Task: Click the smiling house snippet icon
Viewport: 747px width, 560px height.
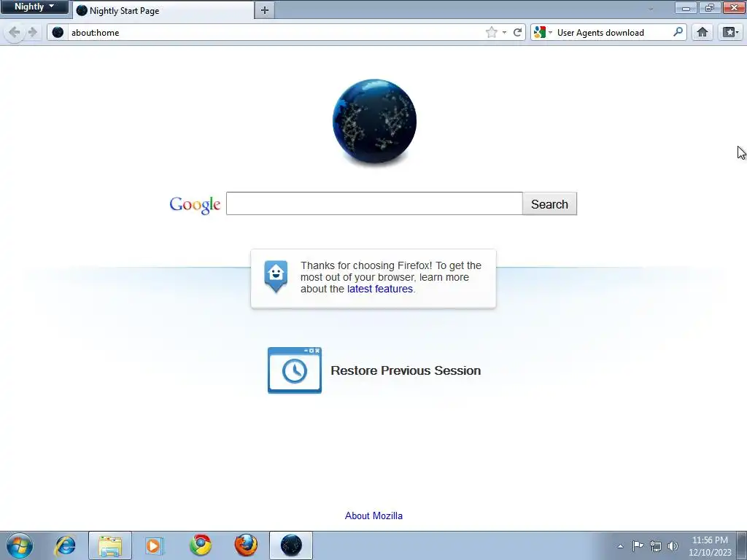Action: [x=276, y=276]
